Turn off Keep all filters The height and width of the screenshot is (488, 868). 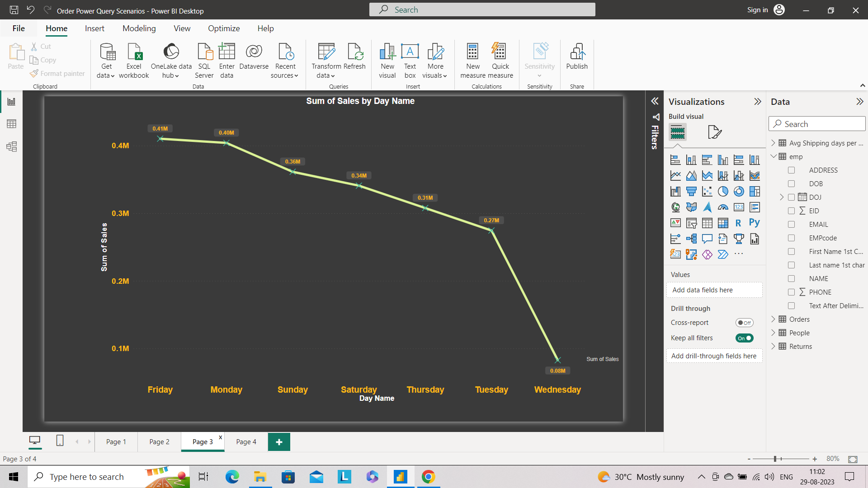tap(744, 338)
